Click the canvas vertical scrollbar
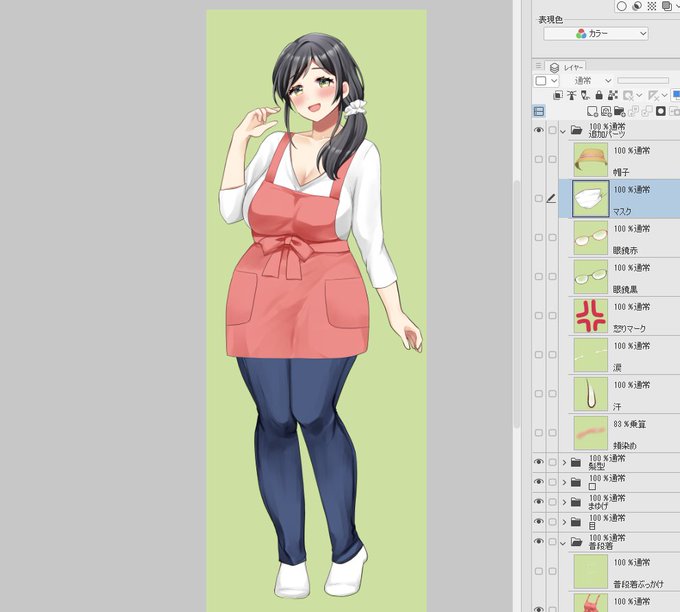This screenshot has width=680, height=612. (x=516, y=304)
